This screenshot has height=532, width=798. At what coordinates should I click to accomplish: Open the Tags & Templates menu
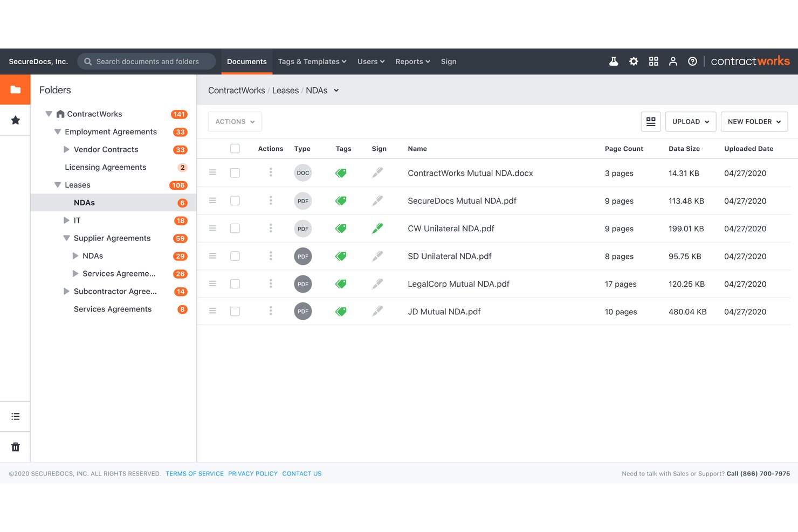(x=312, y=61)
